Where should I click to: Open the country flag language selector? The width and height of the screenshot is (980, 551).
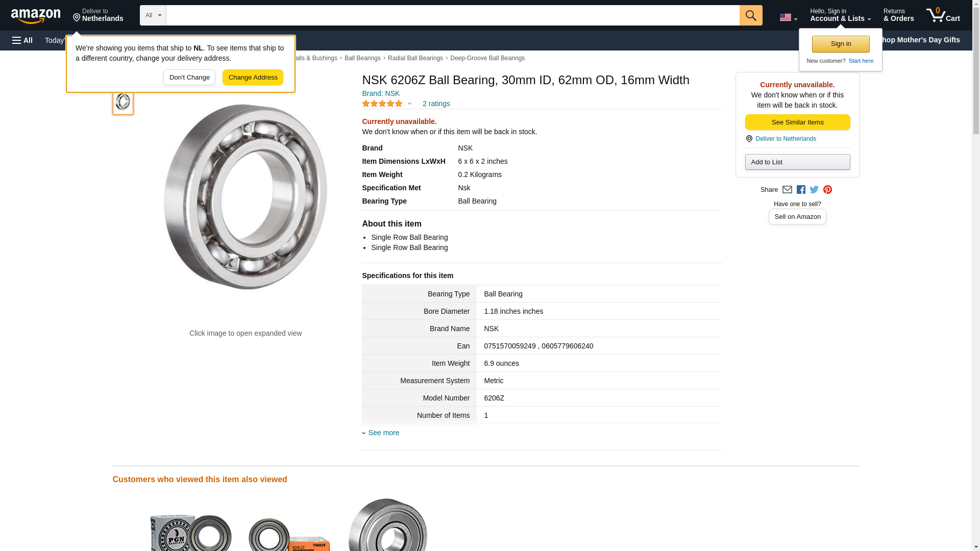788,17
